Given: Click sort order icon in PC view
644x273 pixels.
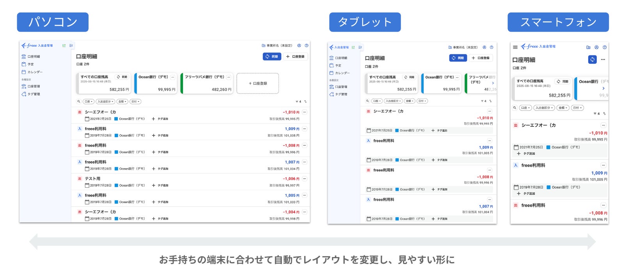Looking at the screenshot, I should [305, 102].
